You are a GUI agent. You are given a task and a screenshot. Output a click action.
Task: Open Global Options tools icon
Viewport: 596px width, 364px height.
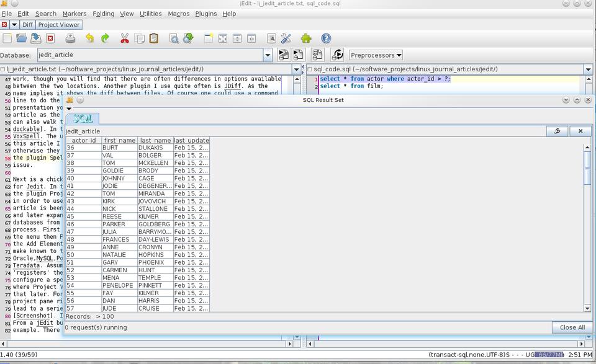tap(286, 38)
